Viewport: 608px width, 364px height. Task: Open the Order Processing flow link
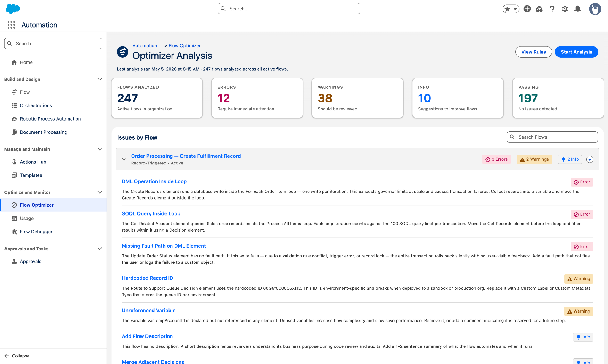click(186, 156)
